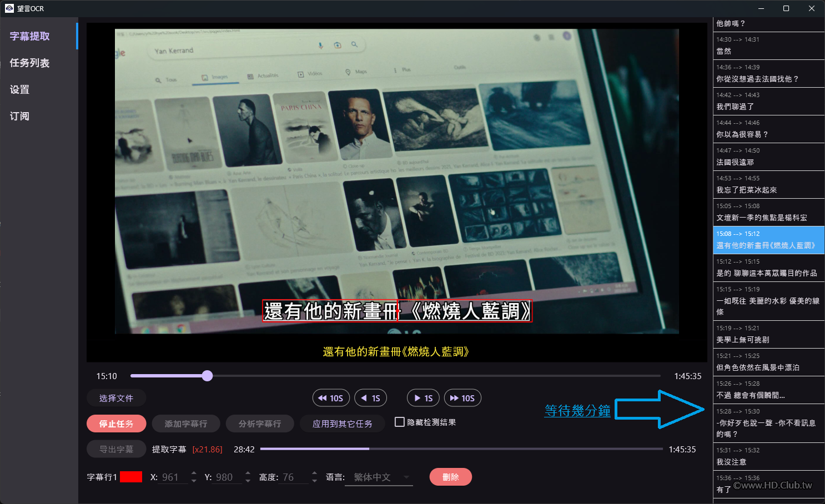This screenshot has width=825, height=504.
Task: Decrease the Y value with down arrow
Action: 248,481
